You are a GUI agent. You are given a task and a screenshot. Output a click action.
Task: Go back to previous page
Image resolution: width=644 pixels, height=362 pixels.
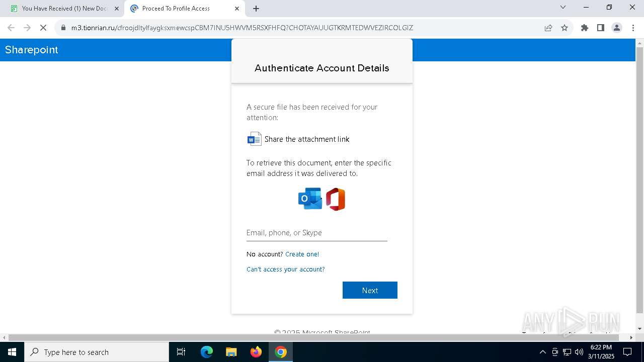pos(11,28)
